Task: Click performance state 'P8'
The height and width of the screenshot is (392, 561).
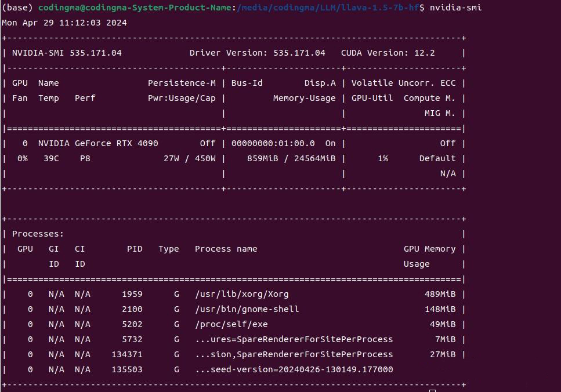Action: coord(85,158)
